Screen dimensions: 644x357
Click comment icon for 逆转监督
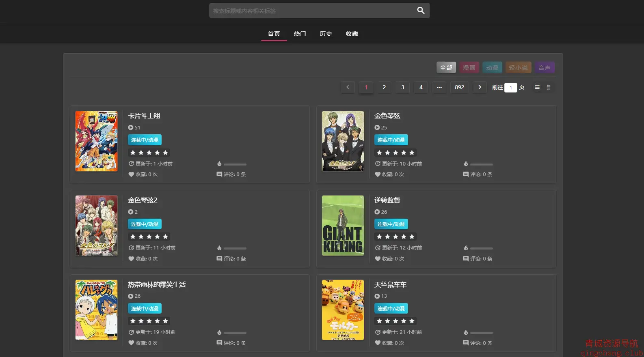click(x=466, y=259)
